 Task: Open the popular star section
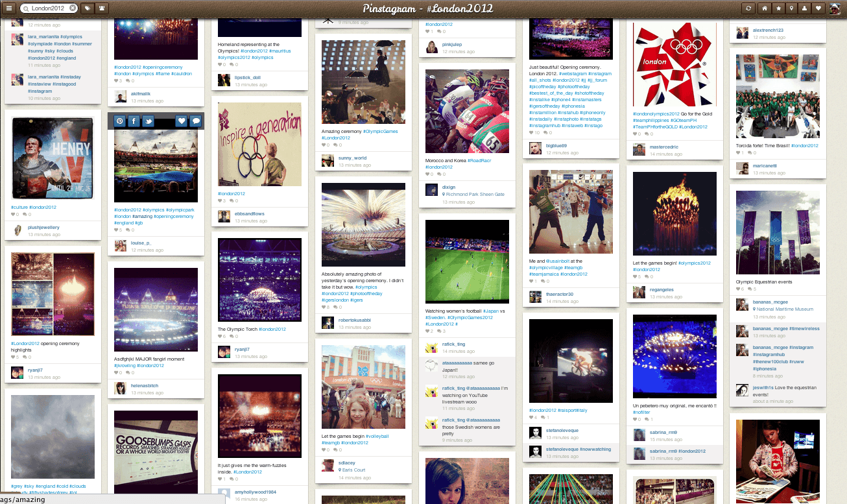(778, 8)
